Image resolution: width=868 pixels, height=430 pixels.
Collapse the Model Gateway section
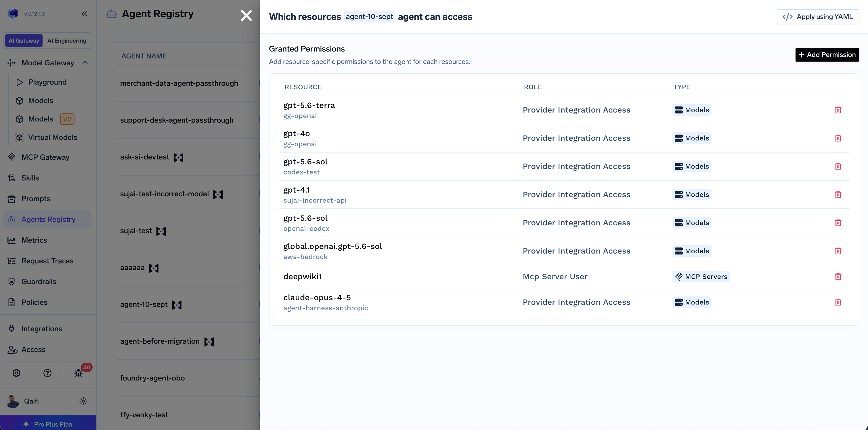coord(85,63)
